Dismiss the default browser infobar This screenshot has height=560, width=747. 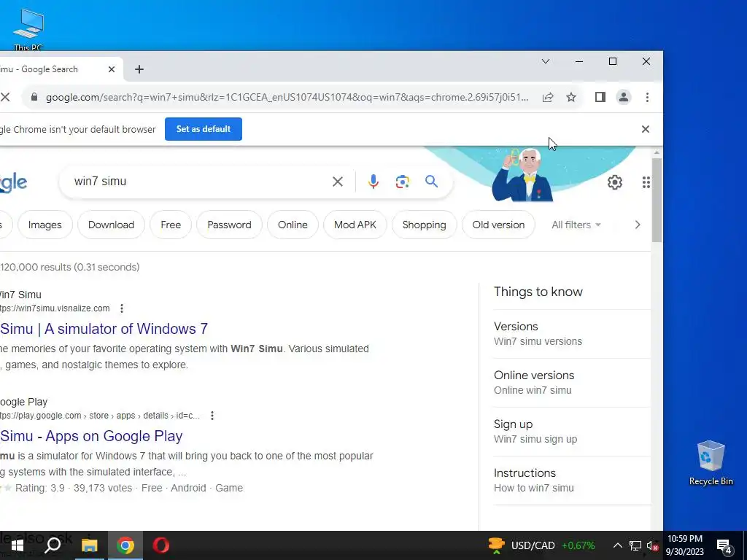click(x=645, y=129)
